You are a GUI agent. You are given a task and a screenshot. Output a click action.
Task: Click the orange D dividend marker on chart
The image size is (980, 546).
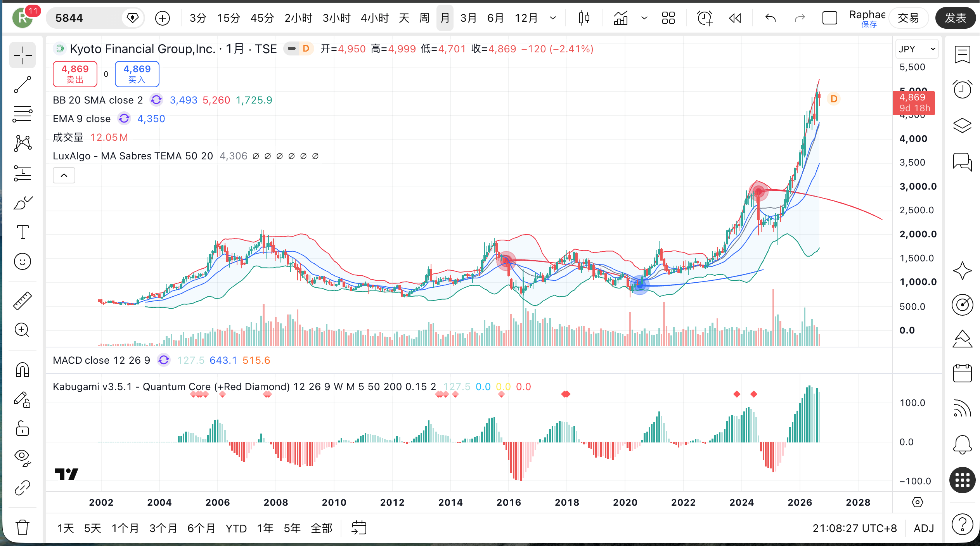pyautogui.click(x=834, y=99)
